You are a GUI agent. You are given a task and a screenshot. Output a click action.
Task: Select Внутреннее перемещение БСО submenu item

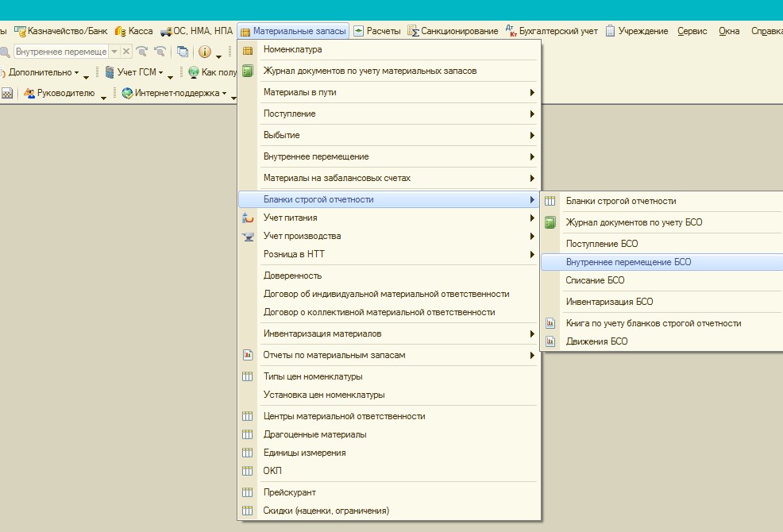coord(628,262)
